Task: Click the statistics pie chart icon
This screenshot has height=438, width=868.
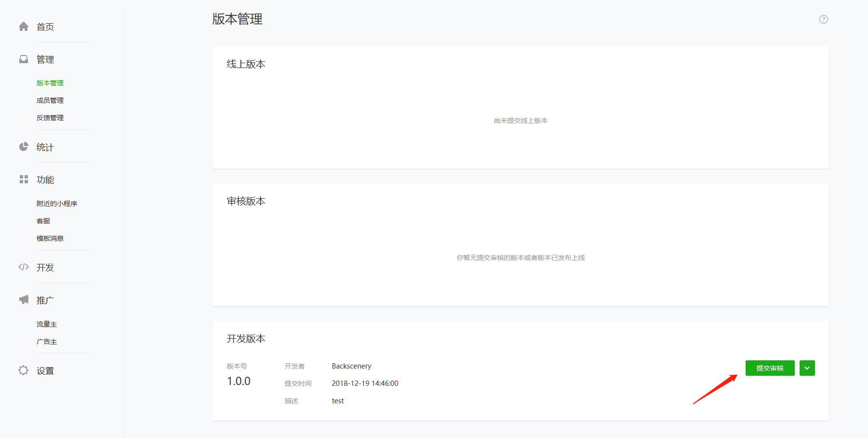Action: coord(24,147)
